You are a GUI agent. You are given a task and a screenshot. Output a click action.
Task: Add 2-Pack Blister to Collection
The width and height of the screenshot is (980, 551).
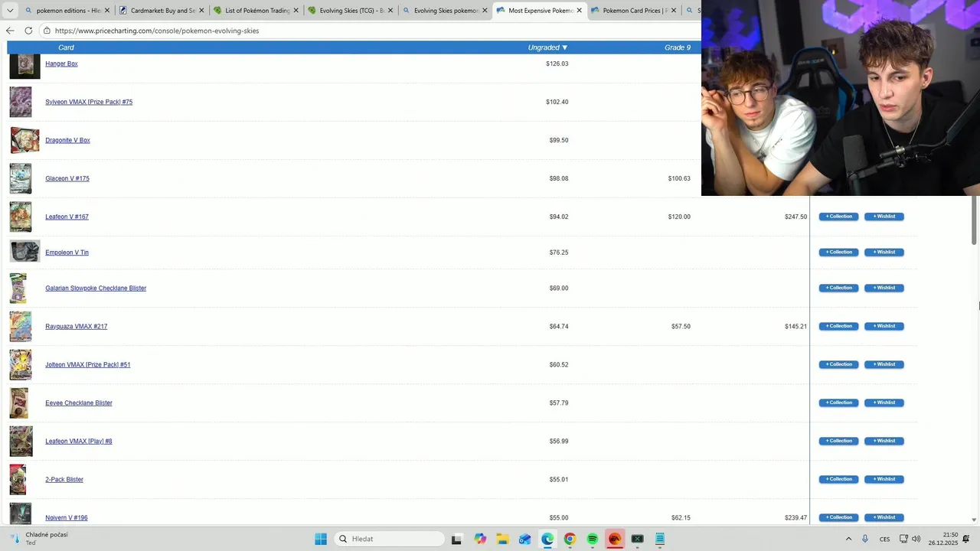[x=838, y=480]
